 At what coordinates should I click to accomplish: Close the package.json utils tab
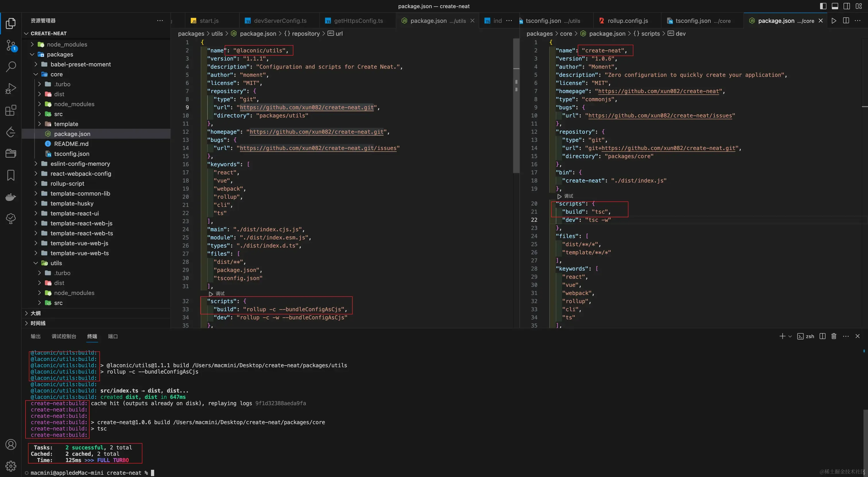472,21
